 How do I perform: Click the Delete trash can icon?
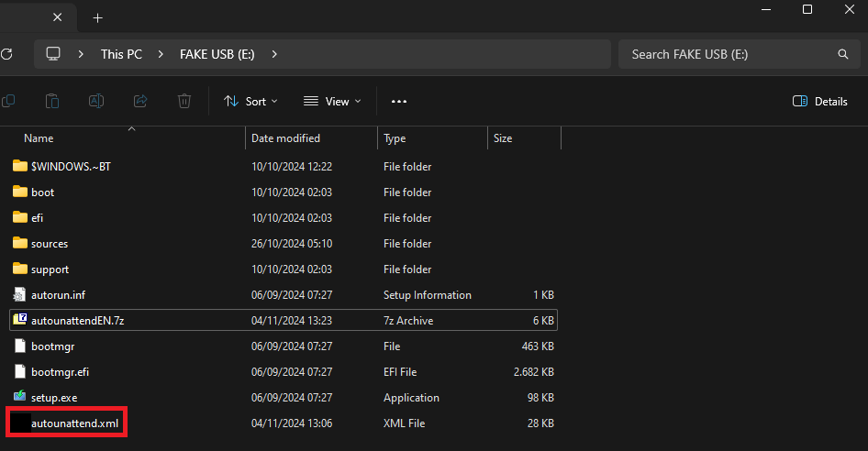click(x=184, y=101)
